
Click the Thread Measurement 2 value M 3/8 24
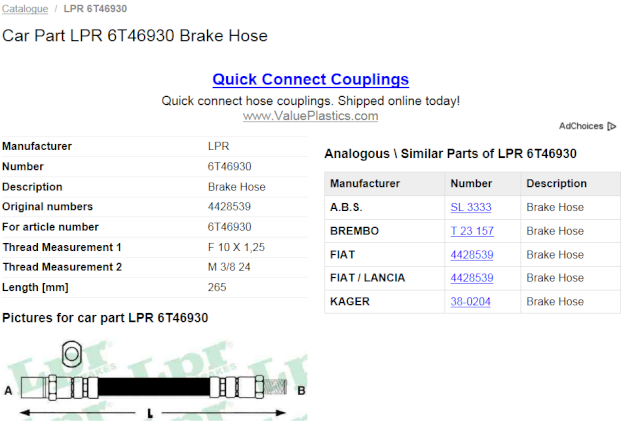(x=229, y=267)
